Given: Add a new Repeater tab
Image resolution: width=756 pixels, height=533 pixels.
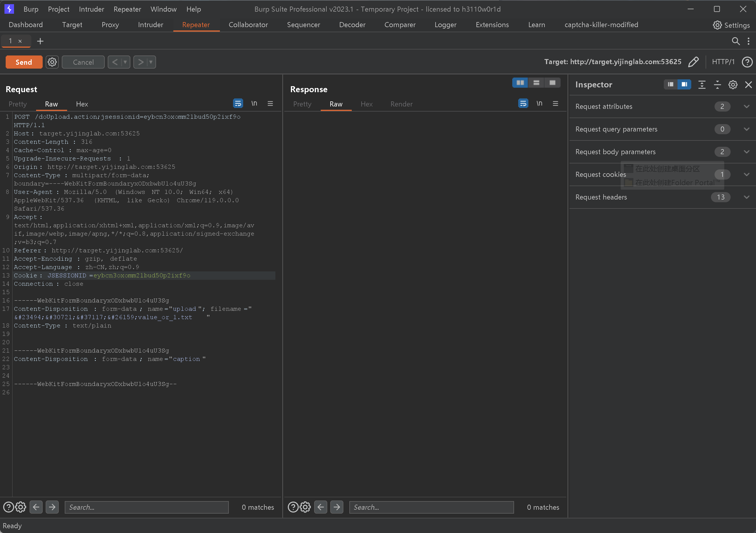Looking at the screenshot, I should pos(40,41).
